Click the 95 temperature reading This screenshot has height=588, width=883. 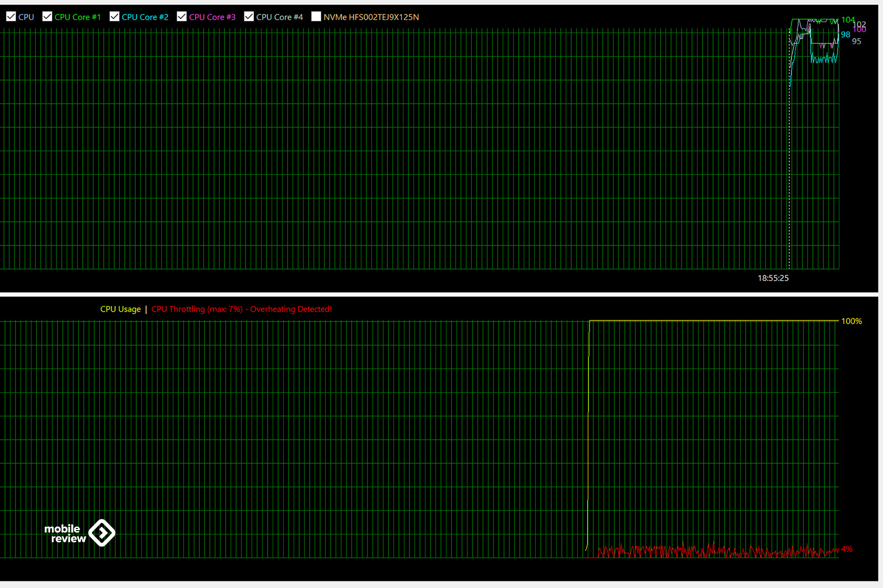point(856,41)
